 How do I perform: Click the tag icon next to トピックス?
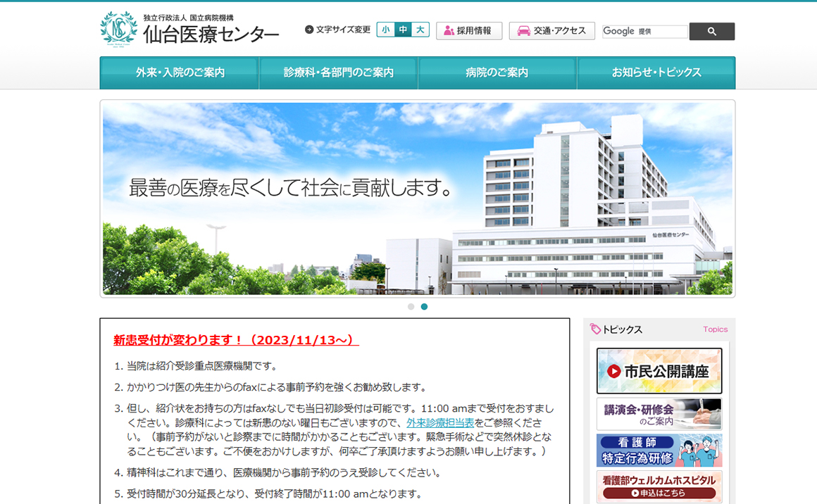(595, 329)
